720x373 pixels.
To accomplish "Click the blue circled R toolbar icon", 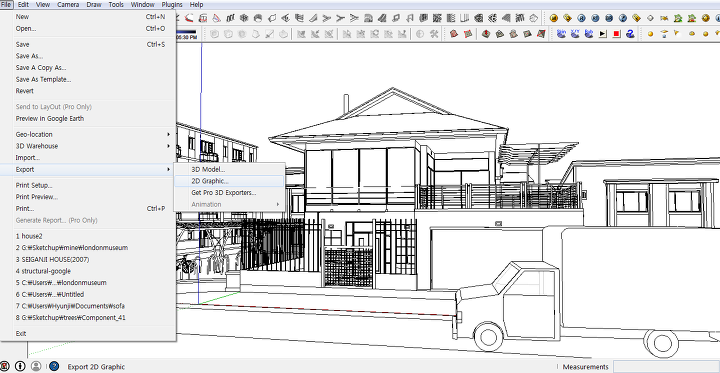I will coord(581,18).
